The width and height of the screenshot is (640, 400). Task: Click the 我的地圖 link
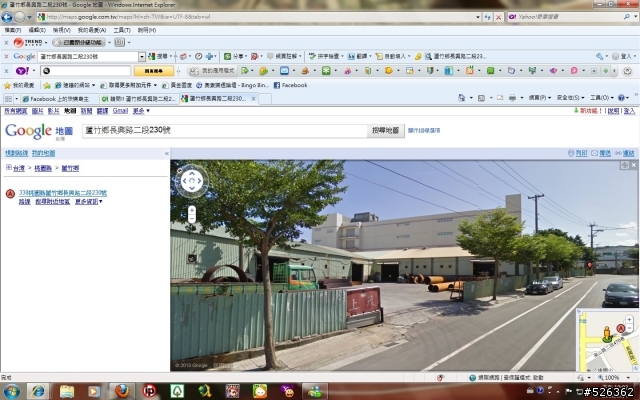click(43, 153)
